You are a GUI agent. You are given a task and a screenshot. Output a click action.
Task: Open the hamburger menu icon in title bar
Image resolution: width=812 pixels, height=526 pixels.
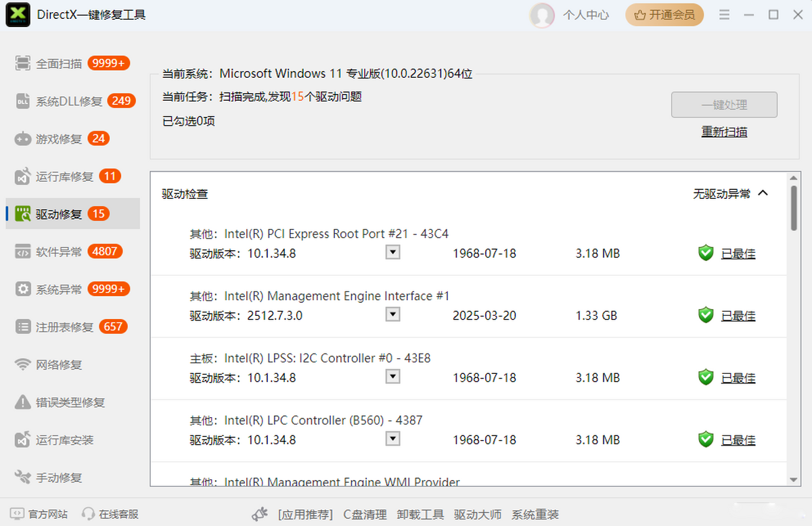pyautogui.click(x=724, y=15)
